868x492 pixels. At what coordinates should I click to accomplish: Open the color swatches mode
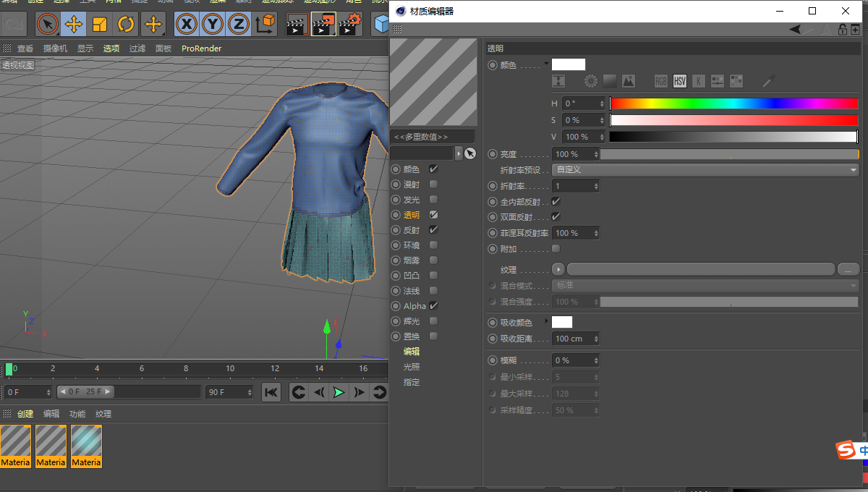click(x=736, y=81)
